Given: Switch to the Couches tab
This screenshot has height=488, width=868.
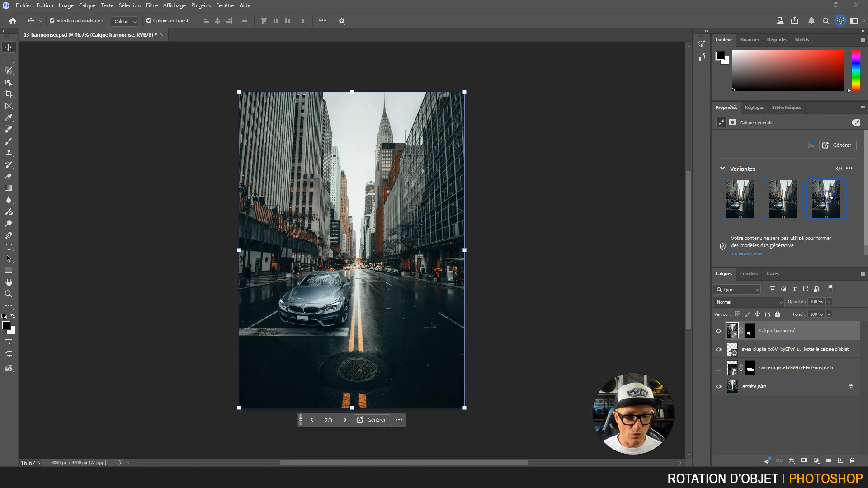Looking at the screenshot, I should [x=748, y=274].
